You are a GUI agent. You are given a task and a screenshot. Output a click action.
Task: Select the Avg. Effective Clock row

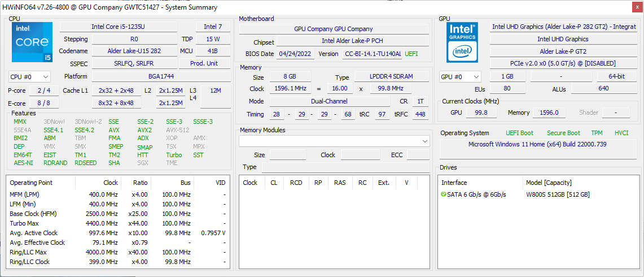click(117, 243)
